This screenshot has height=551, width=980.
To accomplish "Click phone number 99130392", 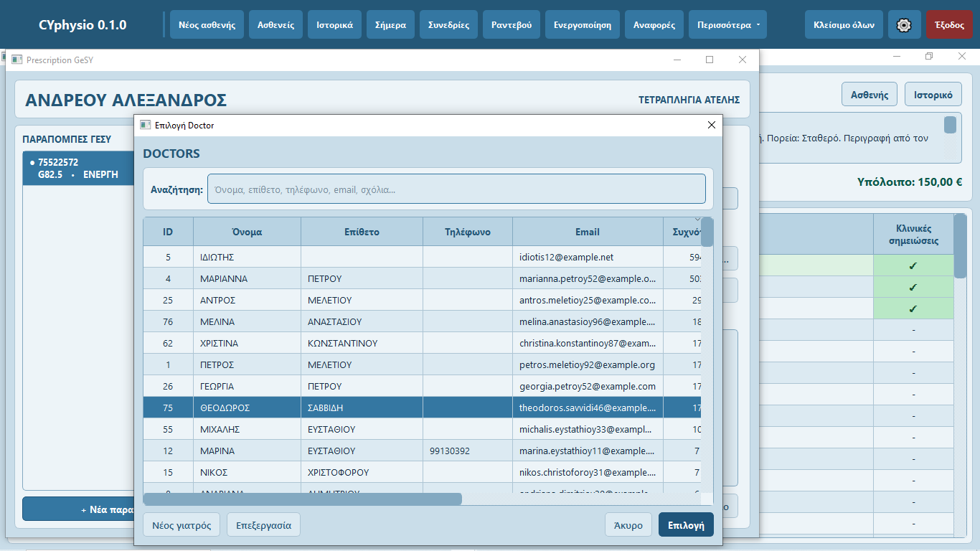I will [x=450, y=451].
